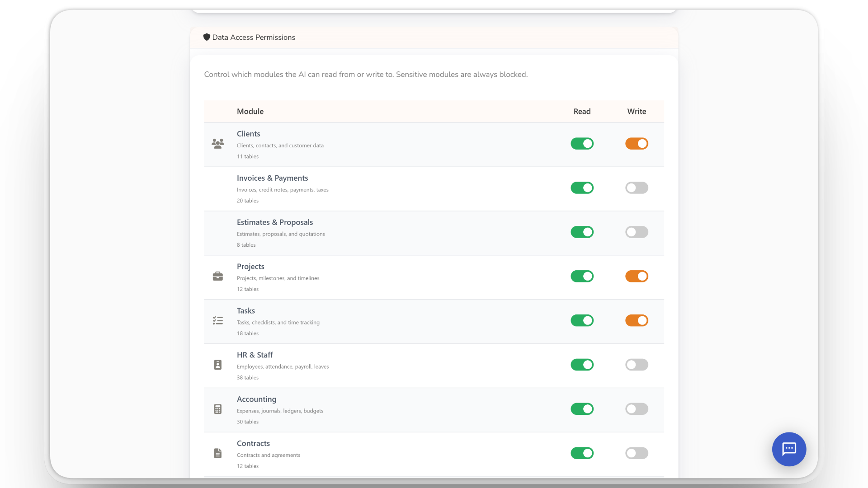The image size is (868, 488).
Task: Enable Write access for Invoices & Payments
Action: [x=637, y=188]
